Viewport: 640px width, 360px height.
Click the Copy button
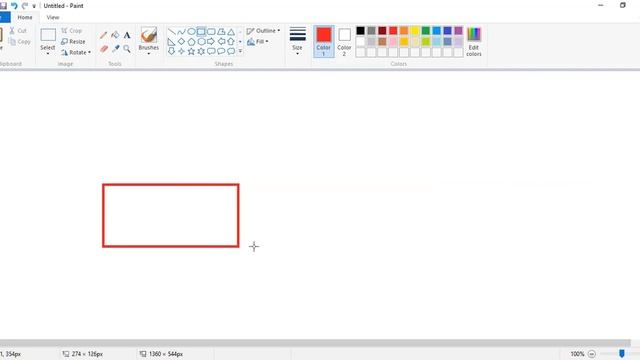point(19,42)
